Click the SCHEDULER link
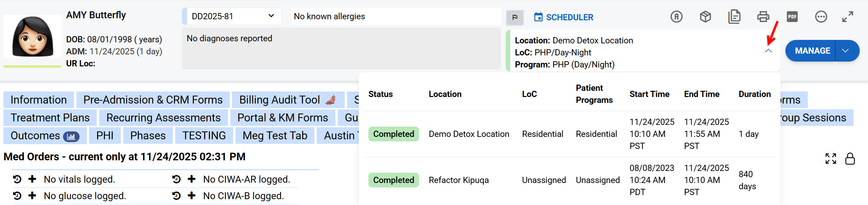868x205 pixels. tap(564, 17)
